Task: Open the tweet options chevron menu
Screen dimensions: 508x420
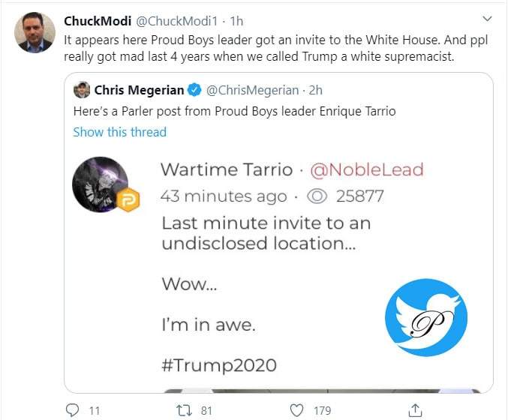Action: tap(487, 19)
